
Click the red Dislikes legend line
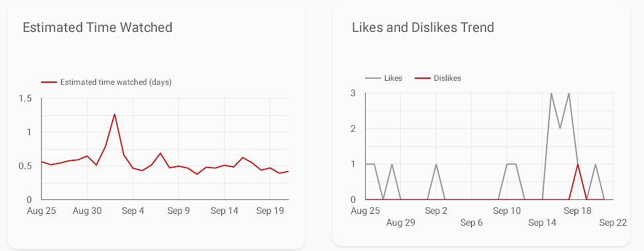point(422,78)
